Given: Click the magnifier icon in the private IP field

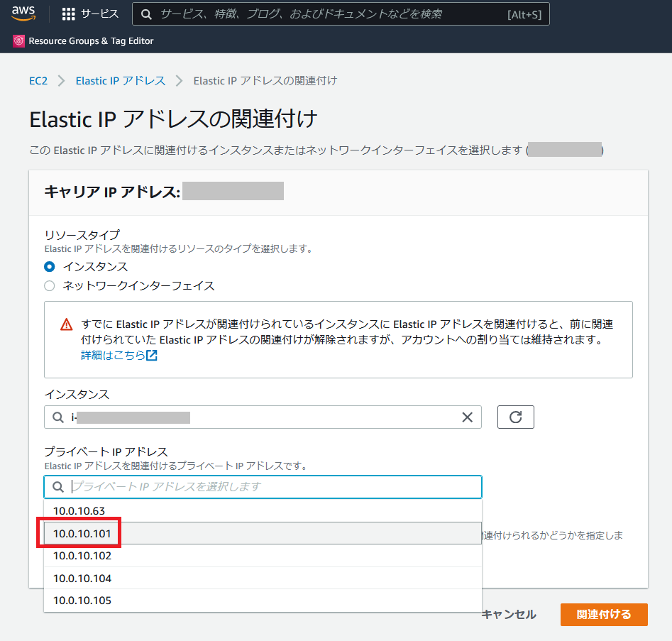Looking at the screenshot, I should point(58,487).
